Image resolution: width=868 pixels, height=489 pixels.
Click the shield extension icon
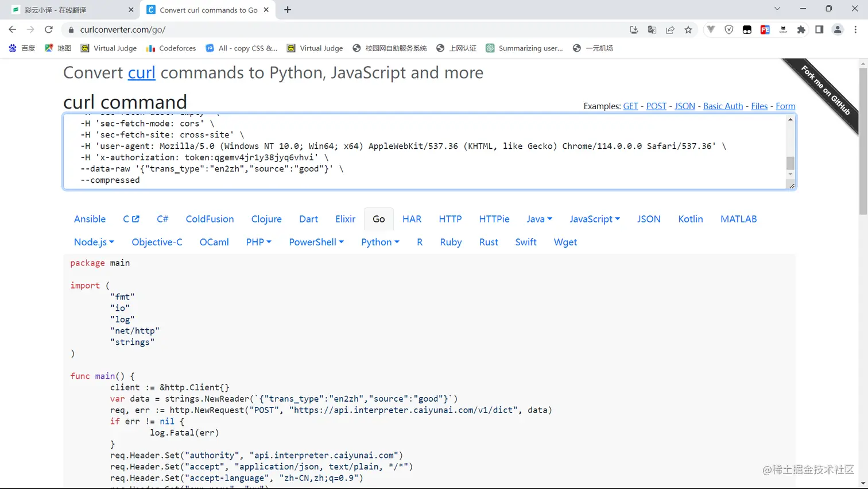729,30
